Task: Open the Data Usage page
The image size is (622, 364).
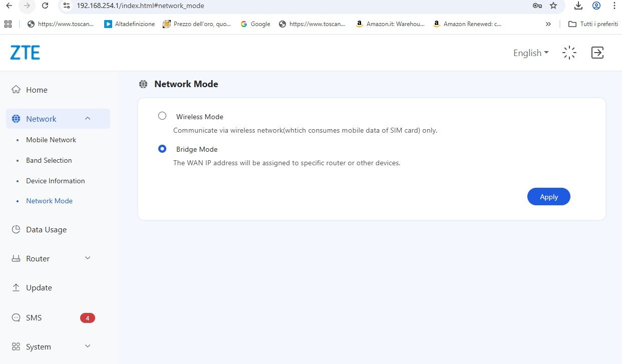Action: [x=46, y=229]
